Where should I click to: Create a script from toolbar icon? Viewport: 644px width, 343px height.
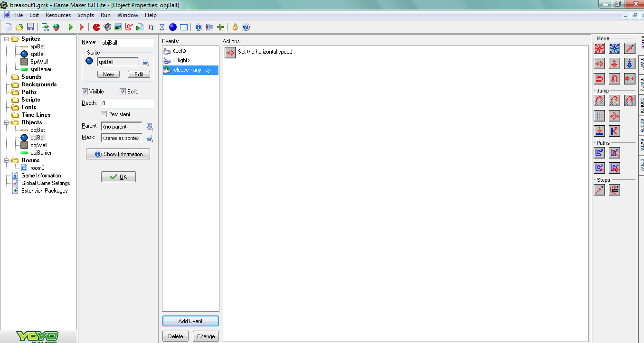tap(140, 27)
